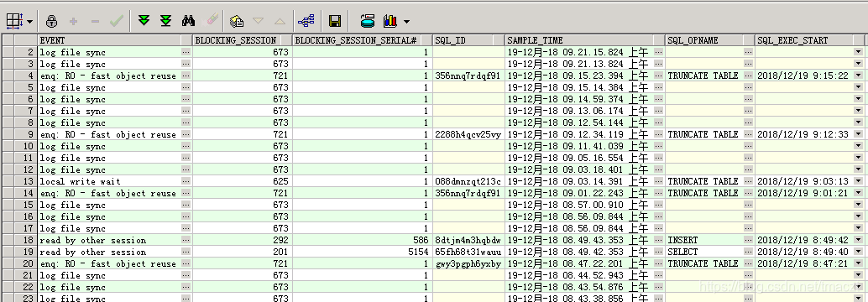Viewport: 868px width, 302px height.
Task: Click blocking session cell 625
Action: point(242,181)
